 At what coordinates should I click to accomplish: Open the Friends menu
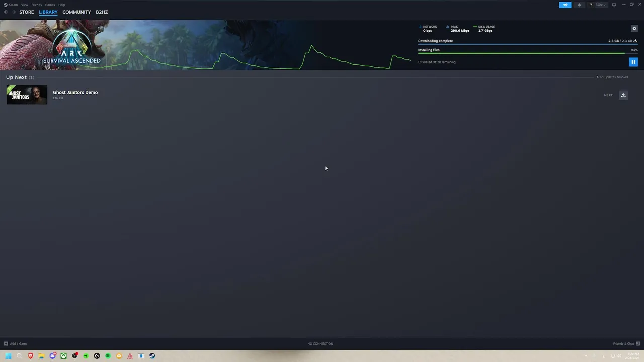tap(37, 5)
